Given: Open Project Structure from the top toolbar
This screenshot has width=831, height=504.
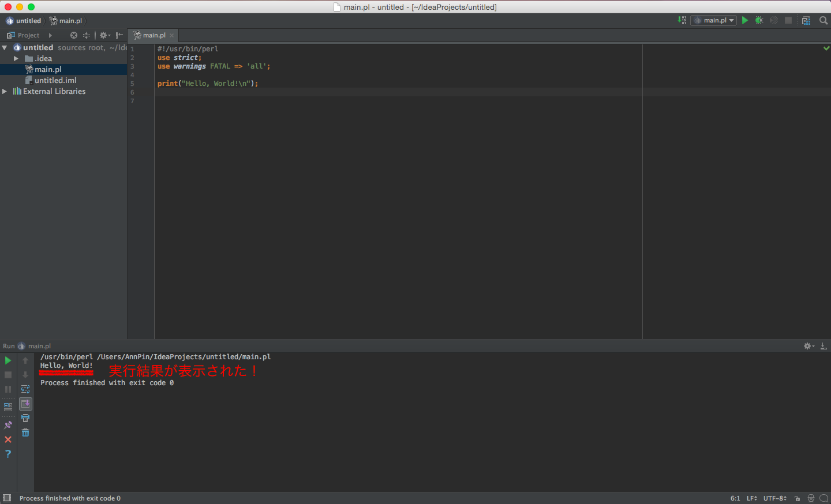Looking at the screenshot, I should [806, 21].
